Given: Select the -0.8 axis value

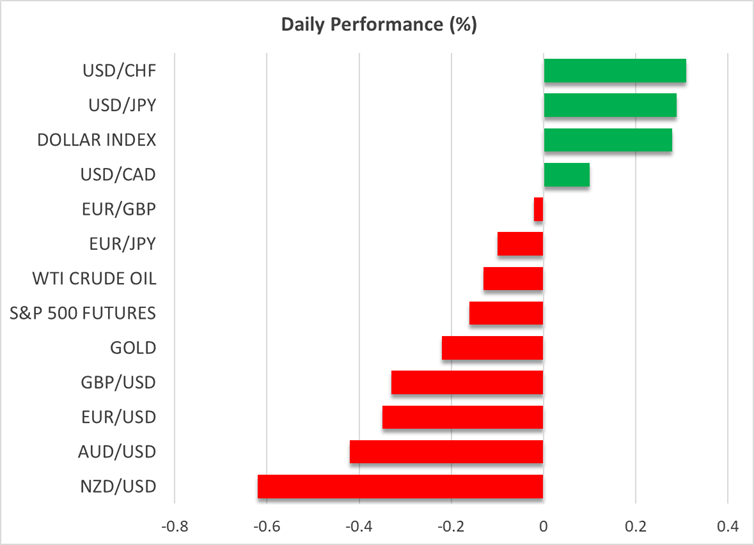Looking at the screenshot, I should (x=174, y=525).
